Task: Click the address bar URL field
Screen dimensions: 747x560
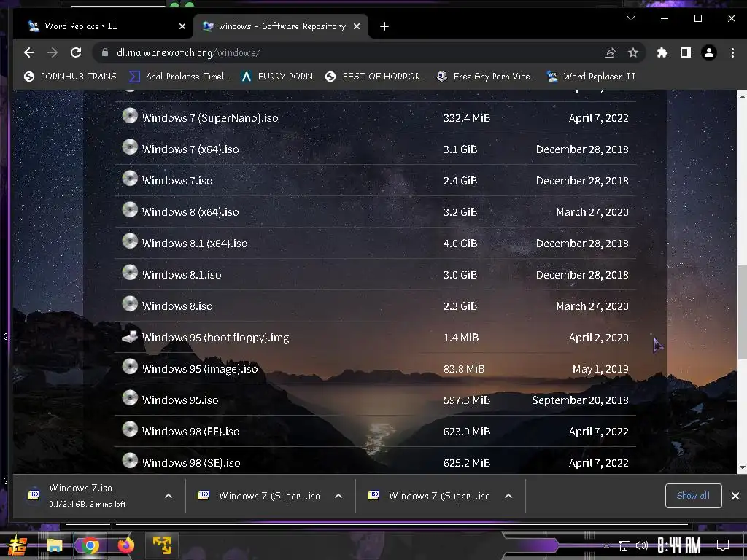Action: [x=352, y=52]
